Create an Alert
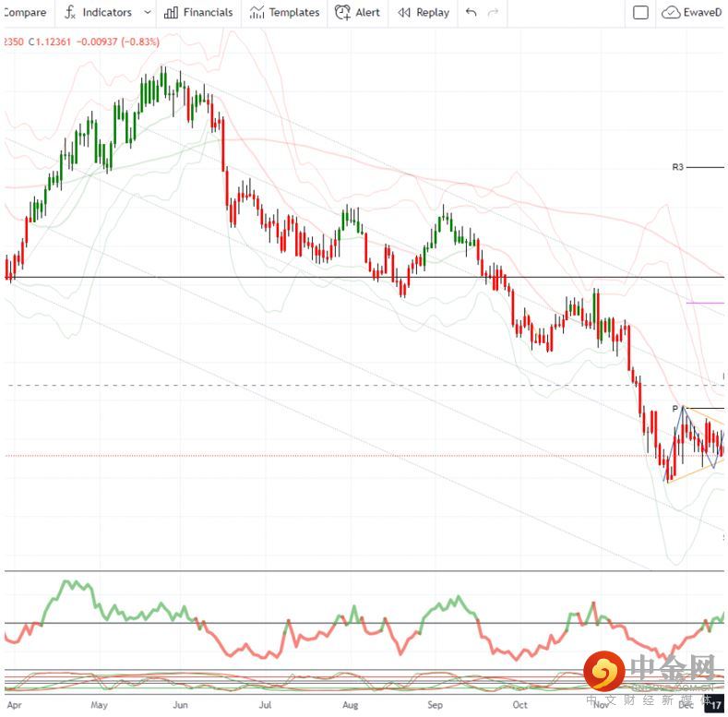 click(368, 13)
